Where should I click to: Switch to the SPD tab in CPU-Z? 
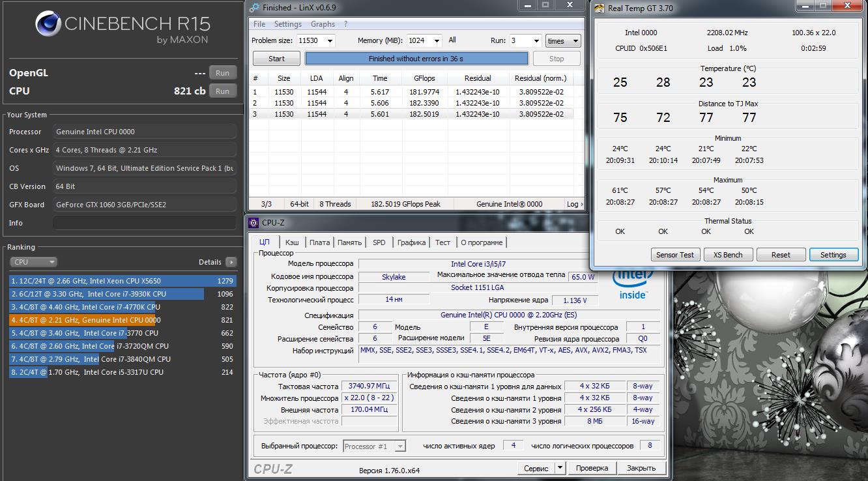379,242
